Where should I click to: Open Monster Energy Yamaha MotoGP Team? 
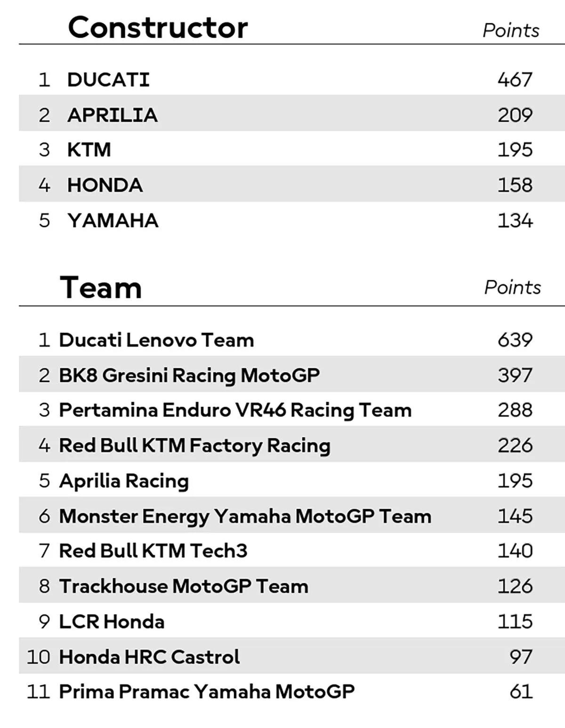(x=245, y=516)
